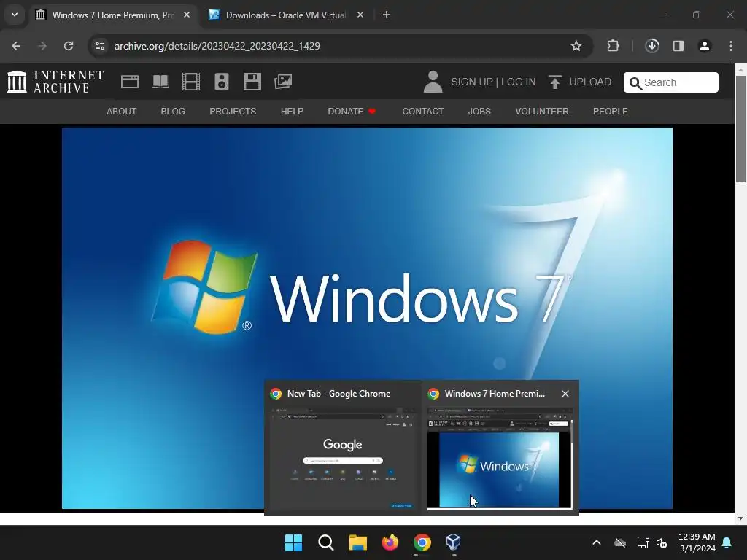Open the Internet Archive home logo
This screenshot has height=560, width=747.
[x=55, y=82]
